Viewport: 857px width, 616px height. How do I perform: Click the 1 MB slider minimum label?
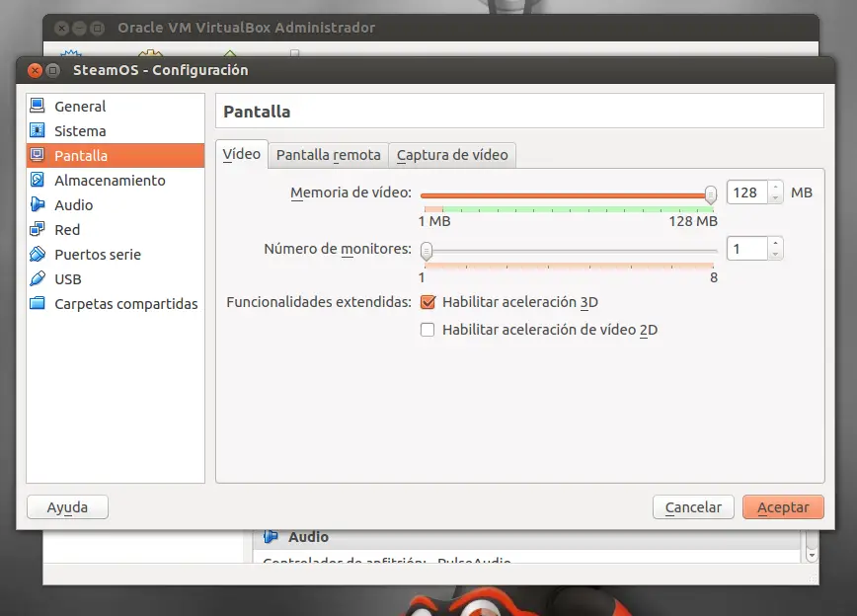pos(434,221)
